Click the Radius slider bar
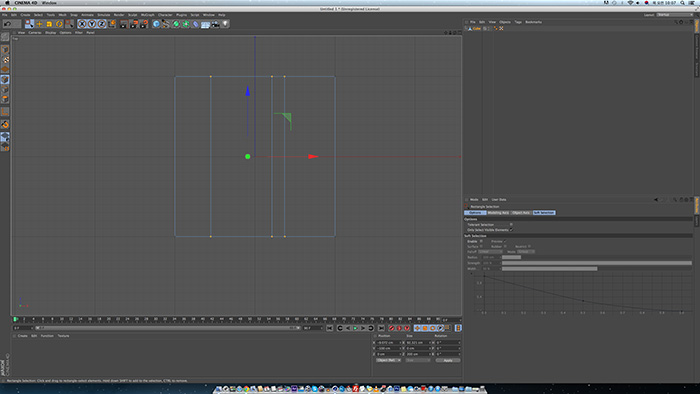Image resolution: width=700 pixels, height=394 pixels. 597,257
